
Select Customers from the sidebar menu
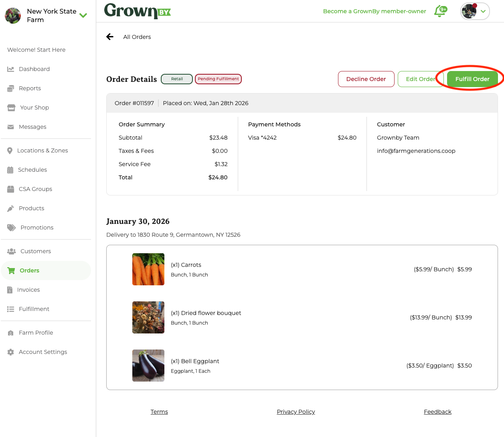[x=35, y=251]
